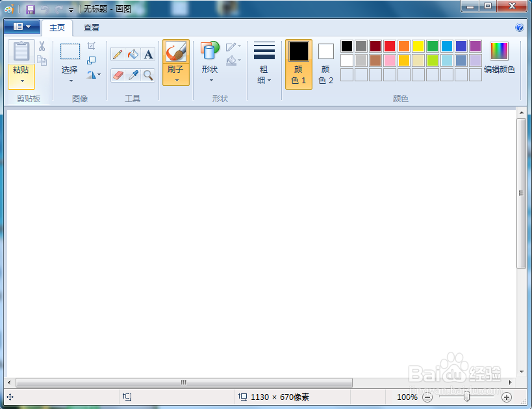Open the Paint file menu button
Screen dimensions: 532x409
(22, 27)
